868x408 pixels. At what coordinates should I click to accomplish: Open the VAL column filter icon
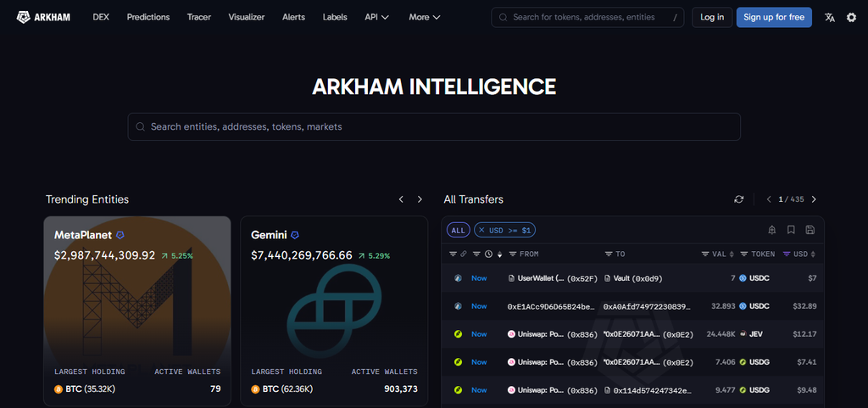click(705, 254)
